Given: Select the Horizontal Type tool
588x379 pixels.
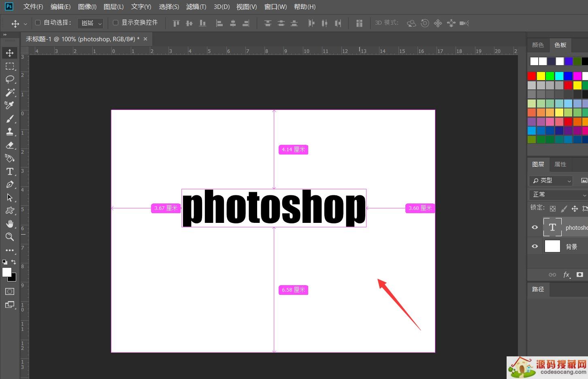Looking at the screenshot, I should (10, 172).
